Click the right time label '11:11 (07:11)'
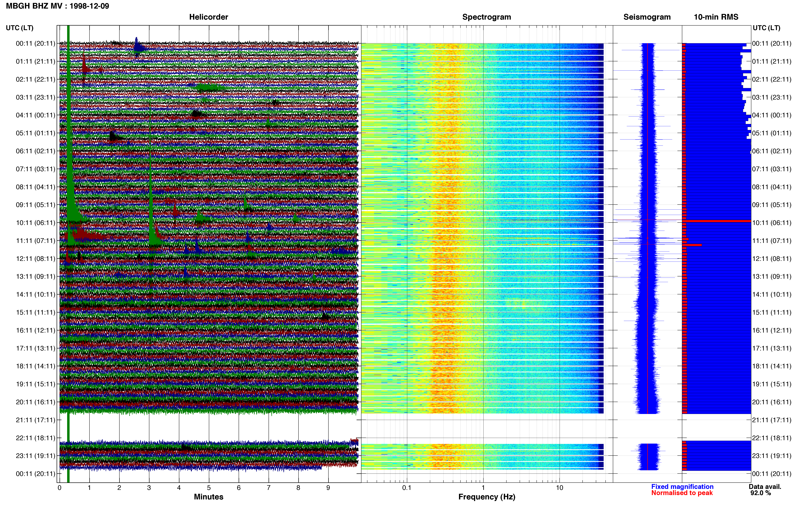 pyautogui.click(x=772, y=240)
